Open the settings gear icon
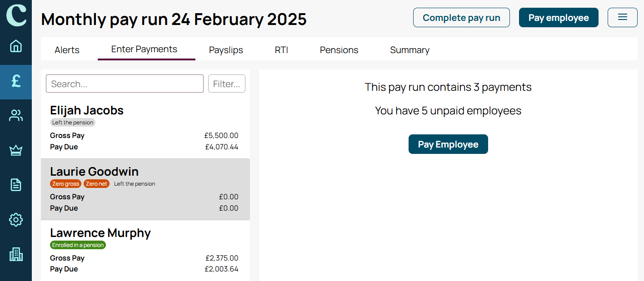 coord(16,220)
